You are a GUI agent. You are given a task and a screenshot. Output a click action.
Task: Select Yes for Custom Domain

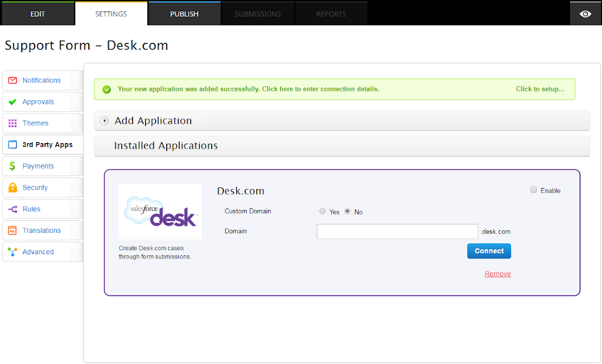tap(322, 211)
